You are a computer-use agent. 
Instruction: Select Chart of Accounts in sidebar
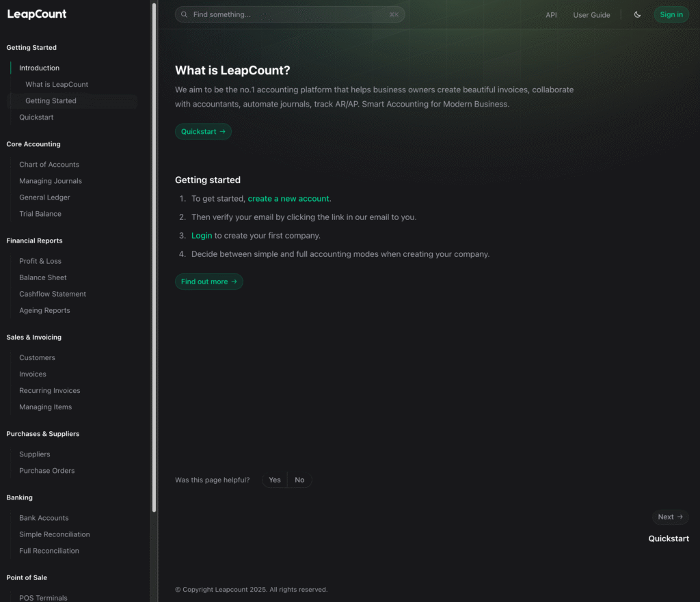pyautogui.click(x=49, y=165)
